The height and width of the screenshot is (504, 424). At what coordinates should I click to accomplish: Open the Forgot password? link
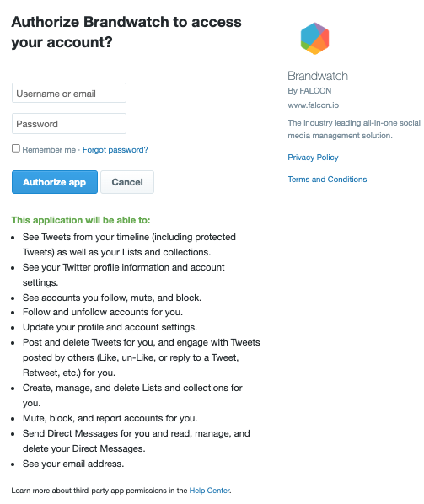coord(115,150)
